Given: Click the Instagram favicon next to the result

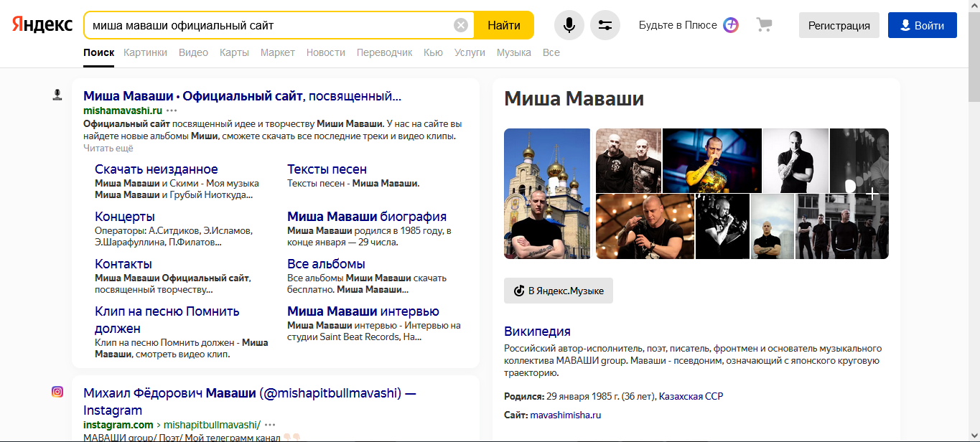Looking at the screenshot, I should click(x=57, y=392).
